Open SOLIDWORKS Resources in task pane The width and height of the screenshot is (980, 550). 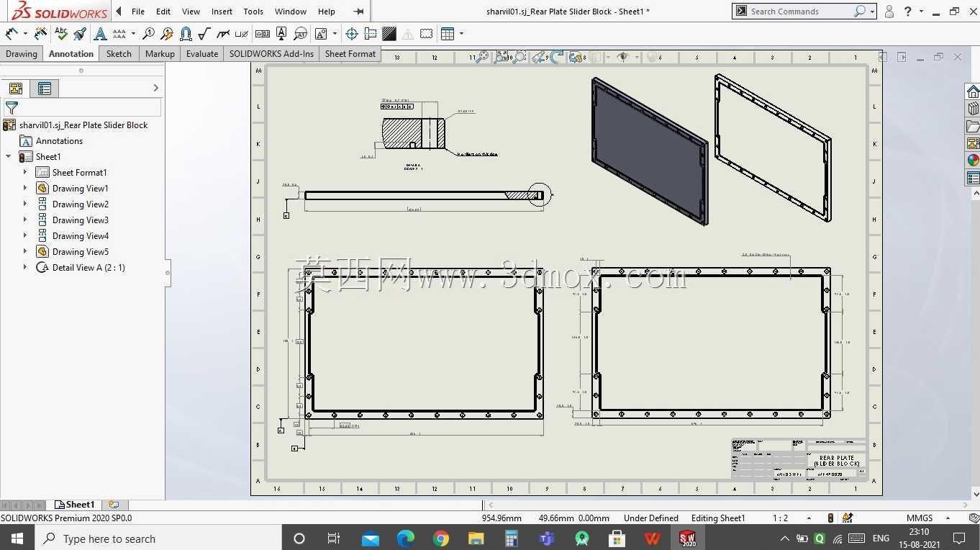973,91
